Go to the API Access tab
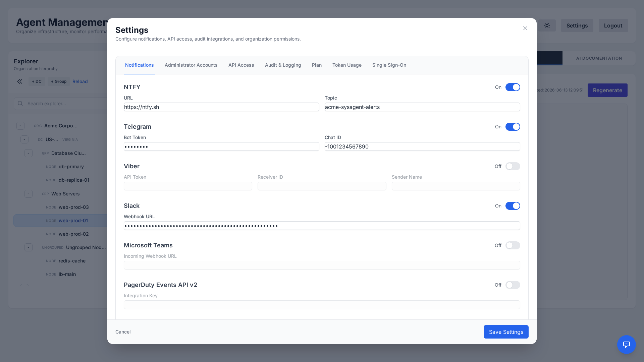This screenshot has width=644, height=362. click(241, 65)
